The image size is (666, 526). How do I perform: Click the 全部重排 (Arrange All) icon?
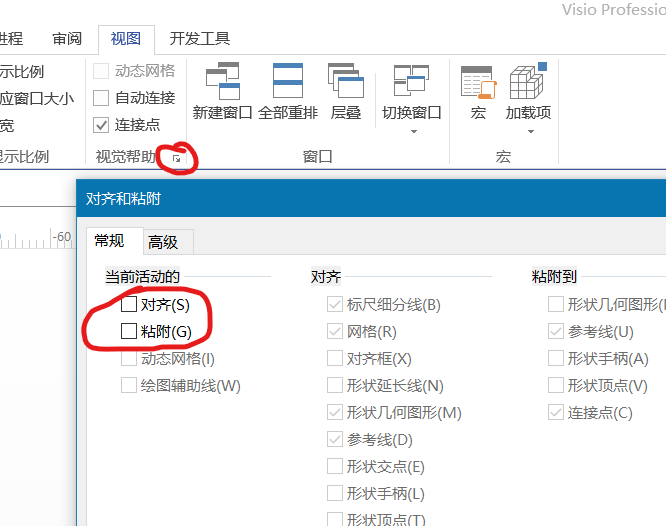[x=288, y=81]
